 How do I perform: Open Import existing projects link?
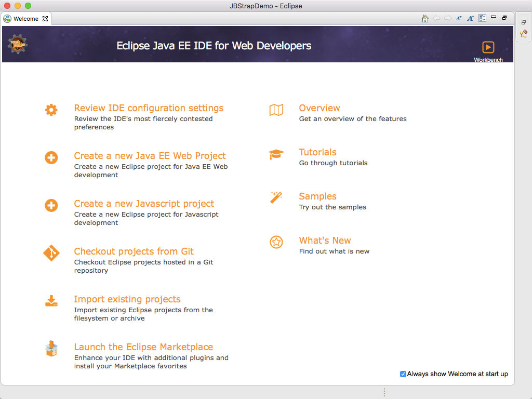click(127, 299)
